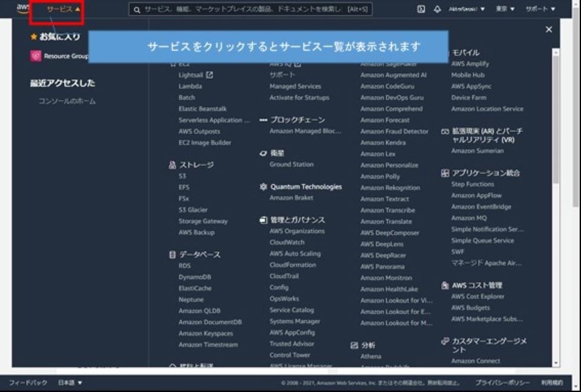Open the CloudWatch service
This screenshot has height=392, width=581.
pos(287,243)
